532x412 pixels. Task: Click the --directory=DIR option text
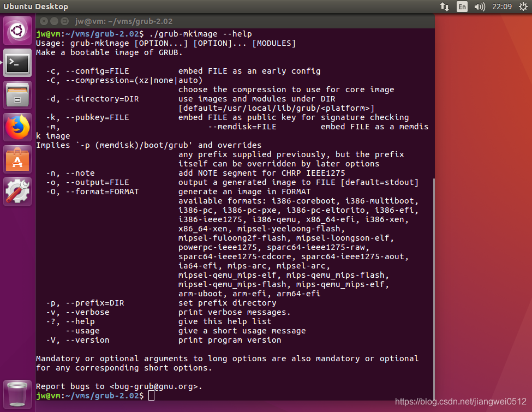(x=102, y=99)
